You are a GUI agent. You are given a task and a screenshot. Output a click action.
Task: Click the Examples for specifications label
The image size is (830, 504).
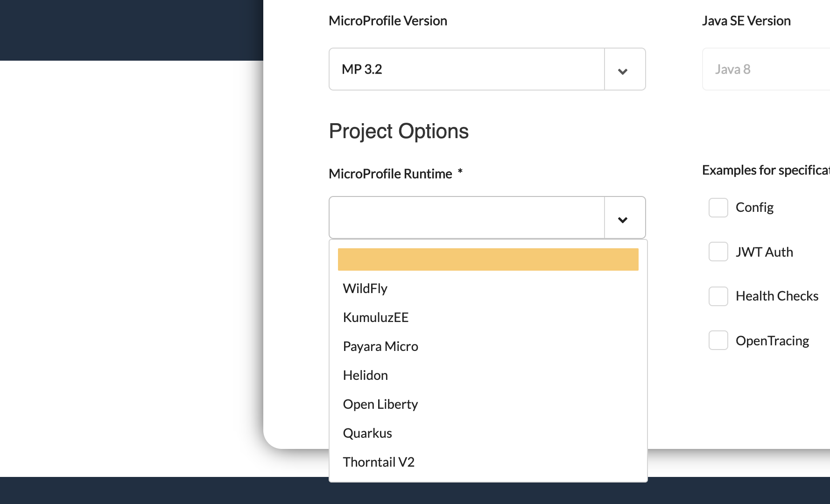[x=766, y=170]
